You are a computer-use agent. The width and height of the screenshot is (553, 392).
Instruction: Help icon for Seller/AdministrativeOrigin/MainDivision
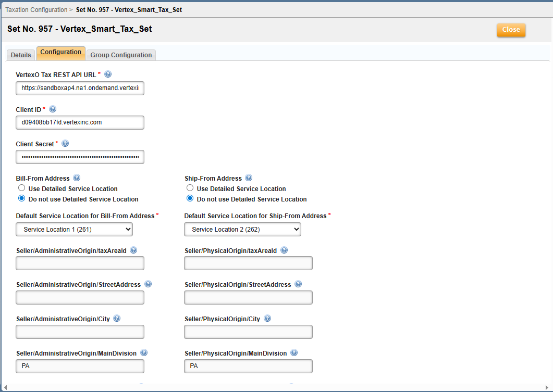point(144,352)
